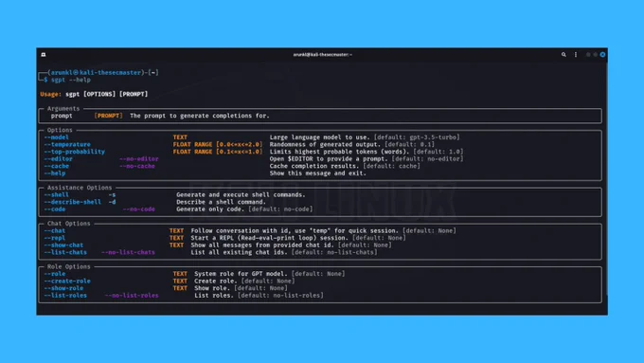Click the 'Chat Options' section heading
Image resolution: width=644 pixels, height=363 pixels.
(68, 224)
